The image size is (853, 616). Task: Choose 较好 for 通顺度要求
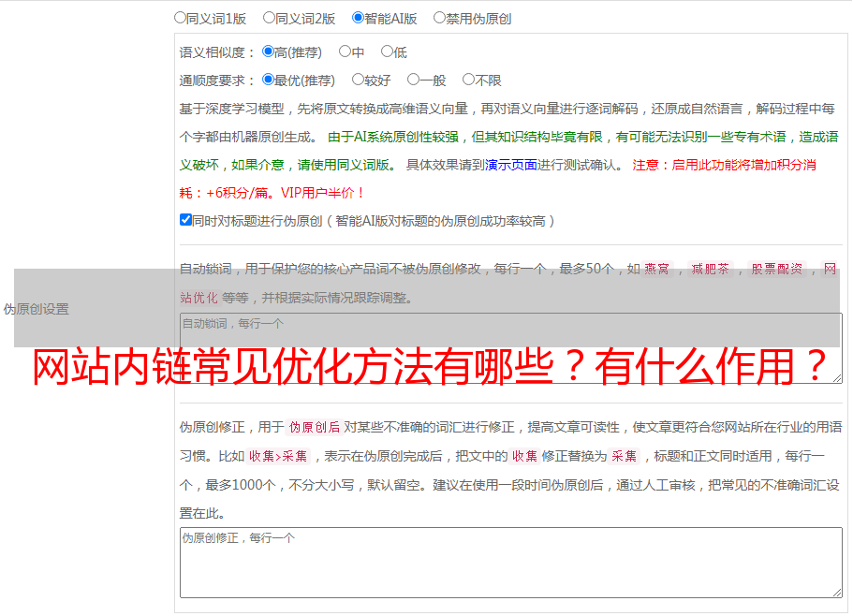[358, 80]
